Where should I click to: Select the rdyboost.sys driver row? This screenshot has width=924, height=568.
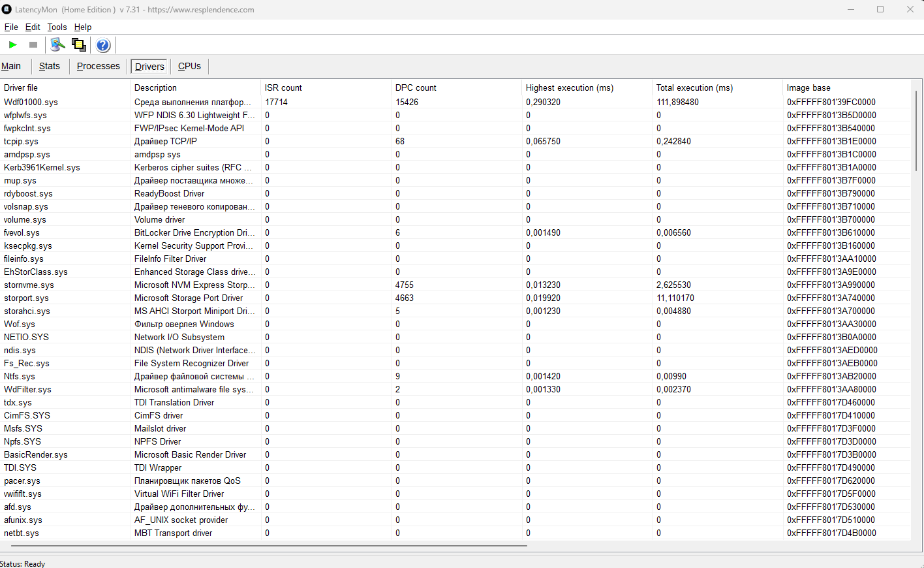(x=455, y=193)
